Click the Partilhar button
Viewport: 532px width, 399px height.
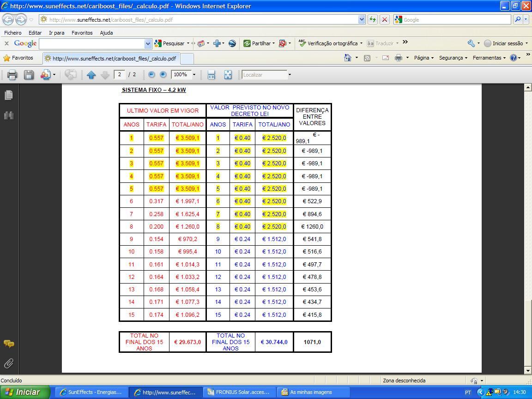coord(259,43)
